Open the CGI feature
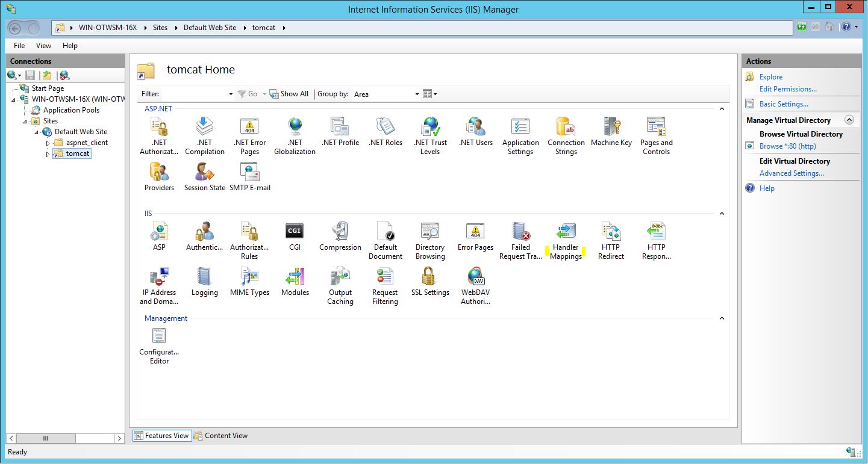Viewport: 868px width, 464px height. pos(295,237)
